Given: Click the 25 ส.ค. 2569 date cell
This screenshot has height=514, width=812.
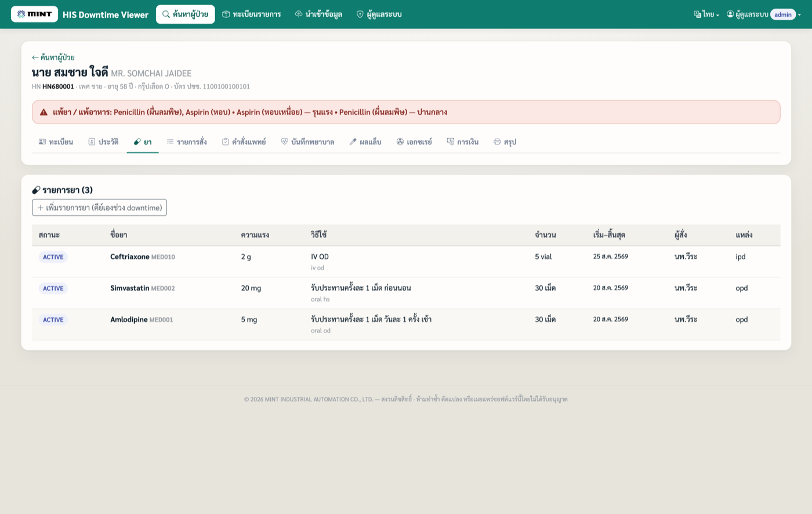Looking at the screenshot, I should point(611,256).
